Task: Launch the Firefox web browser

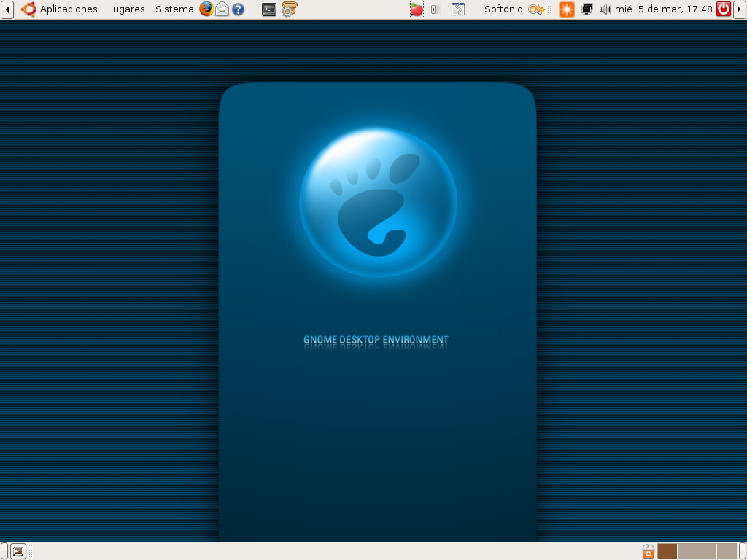Action: click(x=206, y=9)
